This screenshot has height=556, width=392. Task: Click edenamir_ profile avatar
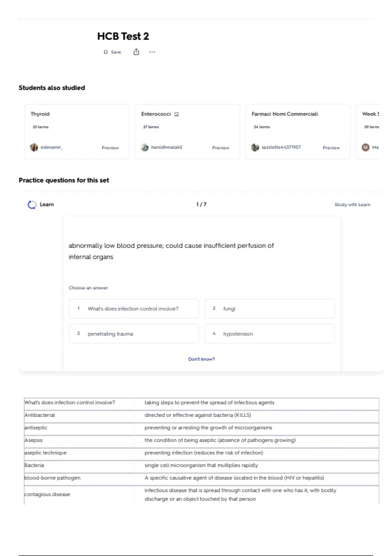[34, 147]
